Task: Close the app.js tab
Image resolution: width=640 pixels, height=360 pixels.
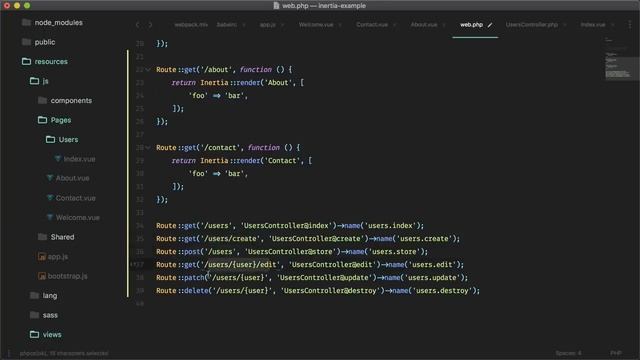Action: tap(282, 25)
